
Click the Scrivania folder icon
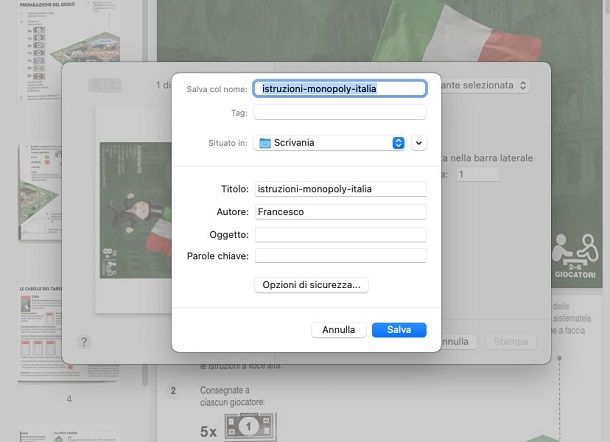(x=265, y=143)
